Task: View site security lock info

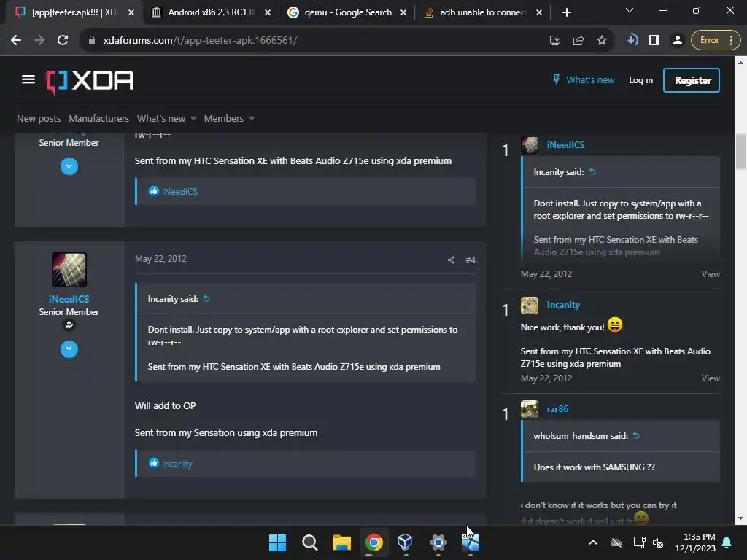Action: coord(92,41)
